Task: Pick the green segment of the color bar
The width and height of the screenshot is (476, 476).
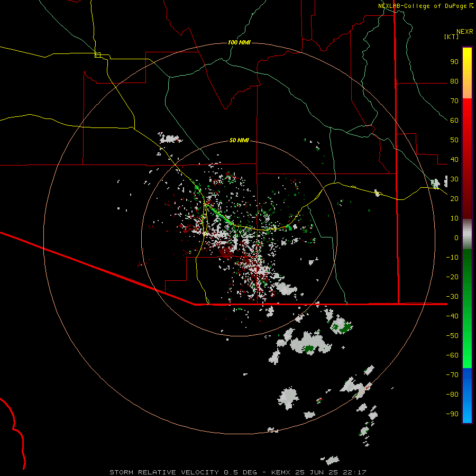Action: coord(467,309)
